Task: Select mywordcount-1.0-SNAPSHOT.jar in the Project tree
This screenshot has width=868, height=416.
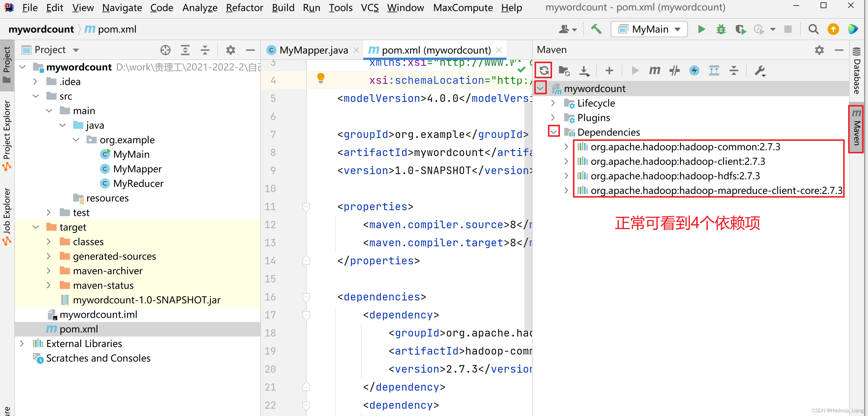Action: 146,300
